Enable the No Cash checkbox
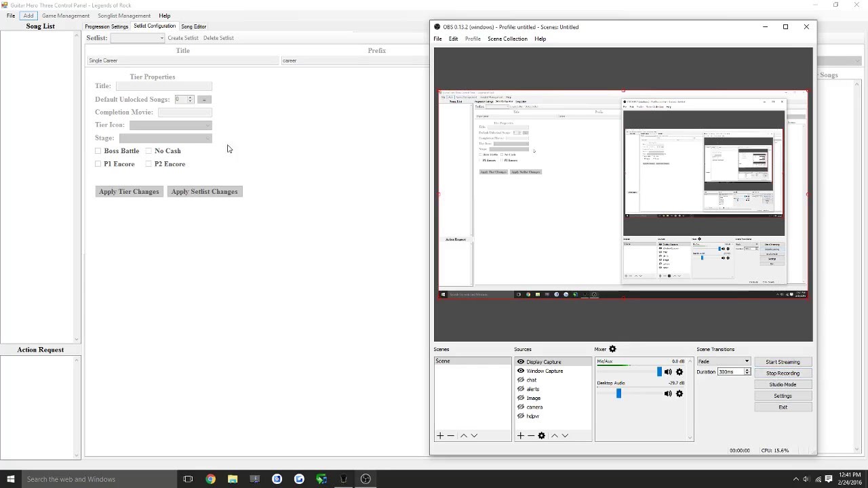This screenshot has width=868, height=488. (149, 151)
